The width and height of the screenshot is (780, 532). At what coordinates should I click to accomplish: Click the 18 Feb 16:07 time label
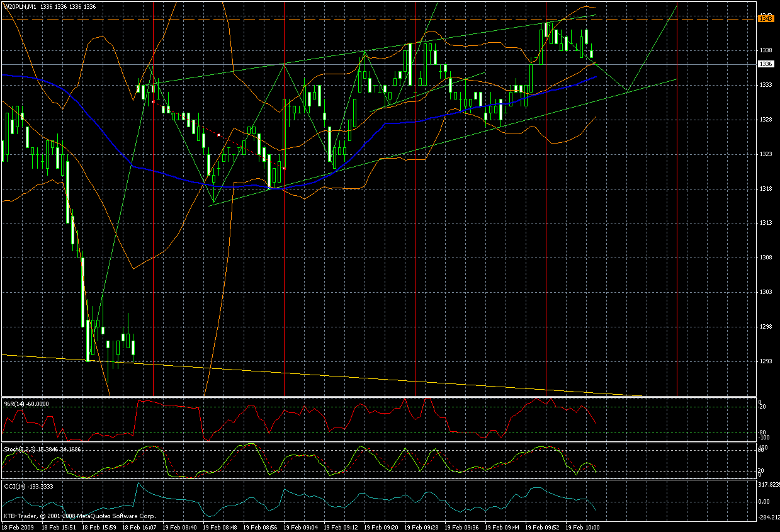140,527
